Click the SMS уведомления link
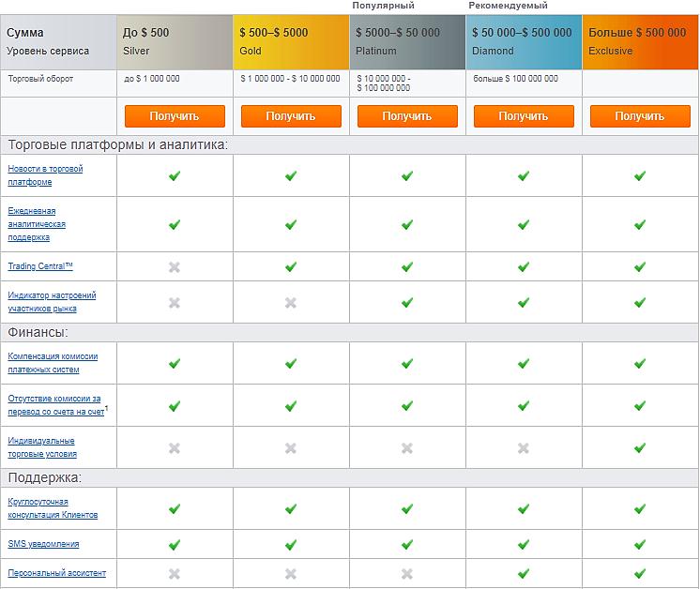The width and height of the screenshot is (700, 589). 43,544
